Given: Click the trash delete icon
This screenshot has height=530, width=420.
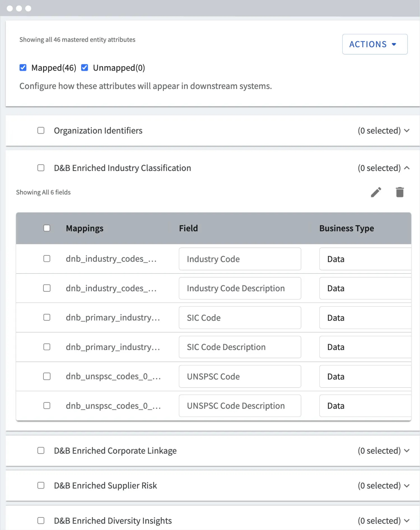Looking at the screenshot, I should pos(400,192).
